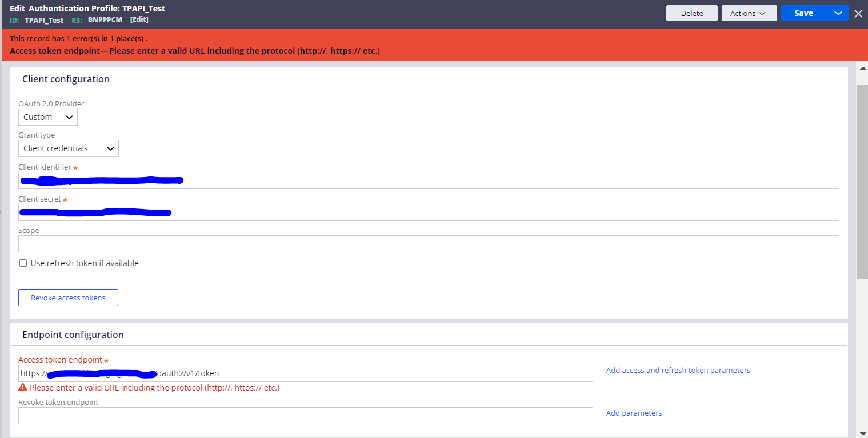
Task: Click the [Edit] link beside ruleset
Action: (139, 19)
